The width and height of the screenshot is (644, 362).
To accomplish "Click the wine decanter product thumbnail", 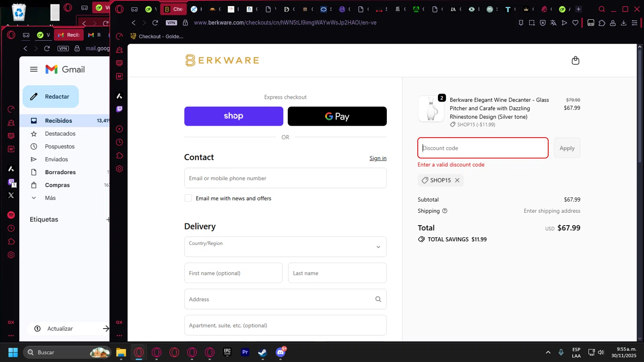I will click(x=431, y=109).
